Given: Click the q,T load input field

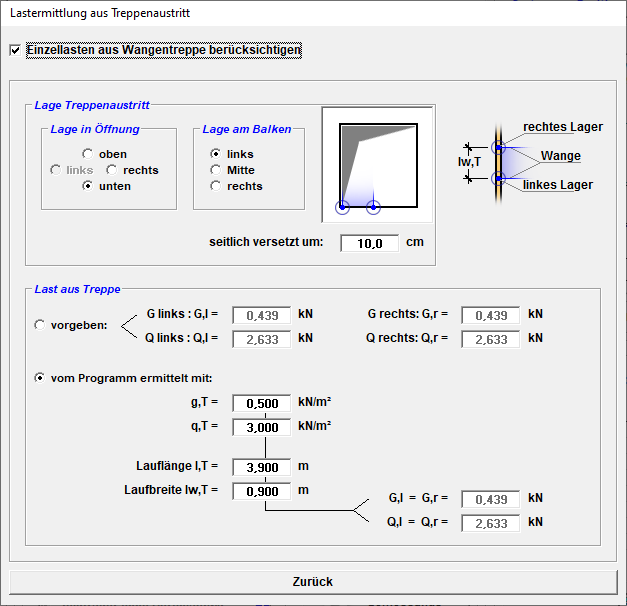Looking at the screenshot, I should (261, 427).
